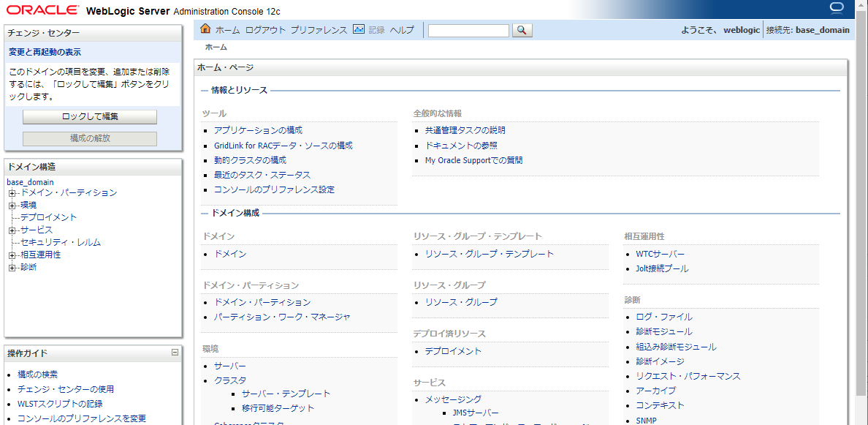Click the ホーム home icon in the toolbar

[x=207, y=30]
